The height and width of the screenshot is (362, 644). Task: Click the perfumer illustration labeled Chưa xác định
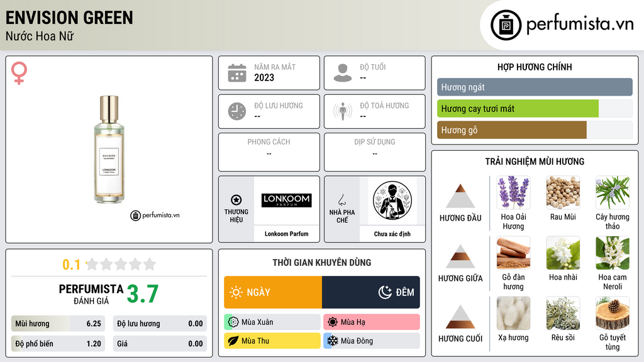(392, 200)
